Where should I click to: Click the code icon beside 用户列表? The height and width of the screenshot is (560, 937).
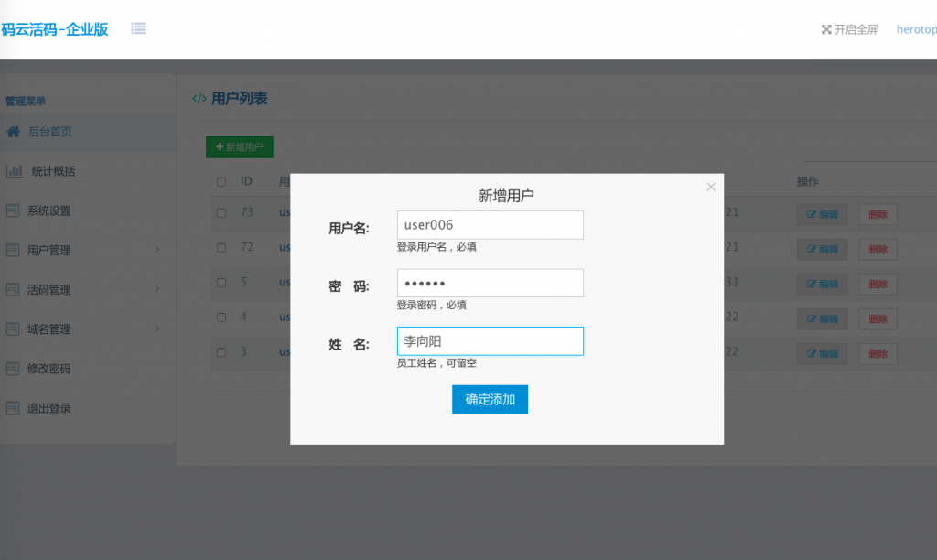click(x=199, y=99)
